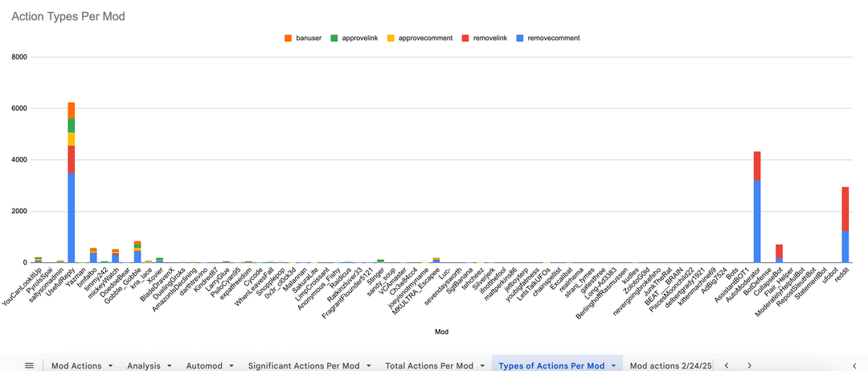Expand the Analysis tab dropdown arrow
The height and width of the screenshot is (371, 868).
click(x=169, y=366)
